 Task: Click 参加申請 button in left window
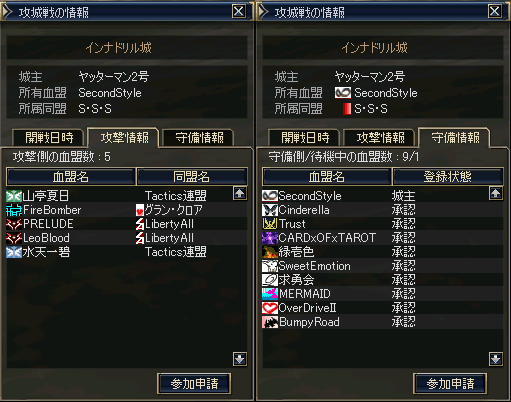[194, 384]
